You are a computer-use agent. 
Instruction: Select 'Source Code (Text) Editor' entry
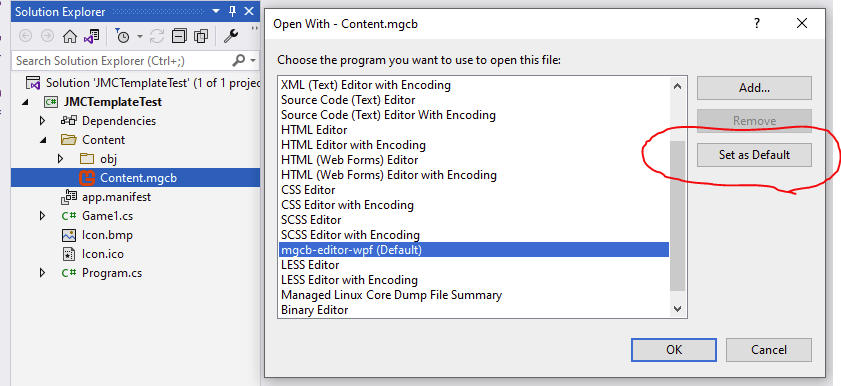pos(348,100)
